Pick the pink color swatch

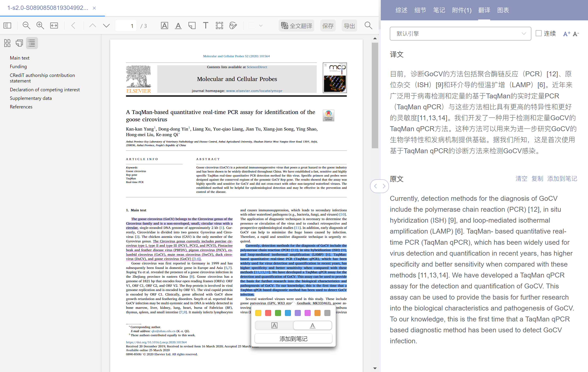308,313
